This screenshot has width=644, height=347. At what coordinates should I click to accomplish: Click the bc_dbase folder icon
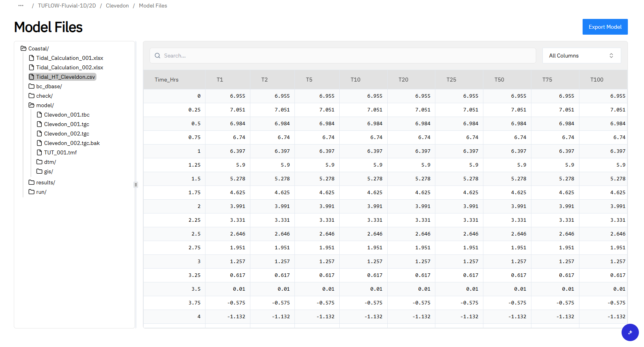[31, 86]
